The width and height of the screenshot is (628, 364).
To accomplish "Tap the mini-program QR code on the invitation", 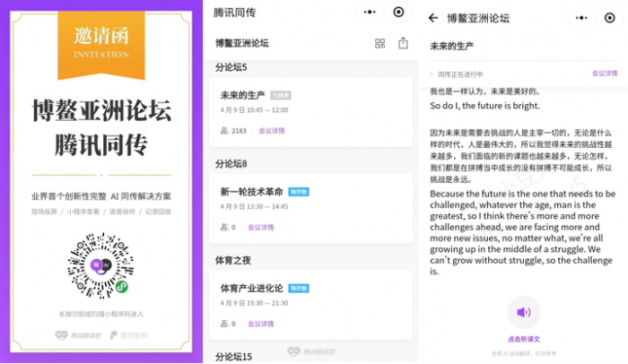I will pyautogui.click(x=100, y=265).
